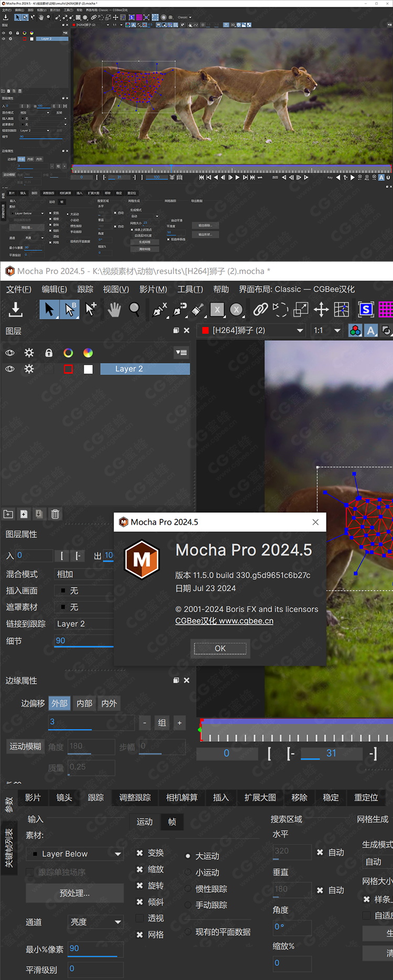Select the 手动跟踪 radio option
This screenshot has height=980, width=393.
pos(188,905)
